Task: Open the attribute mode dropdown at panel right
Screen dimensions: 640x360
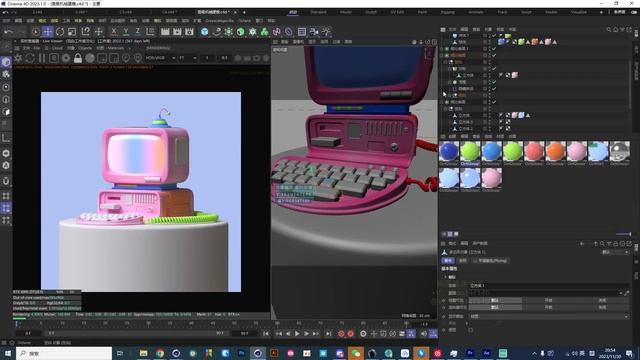Action: coord(615,252)
